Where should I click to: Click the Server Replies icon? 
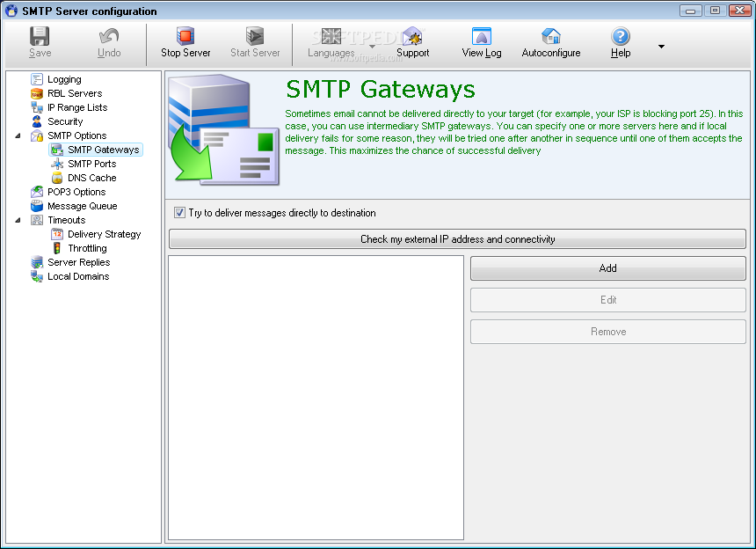[x=37, y=262]
